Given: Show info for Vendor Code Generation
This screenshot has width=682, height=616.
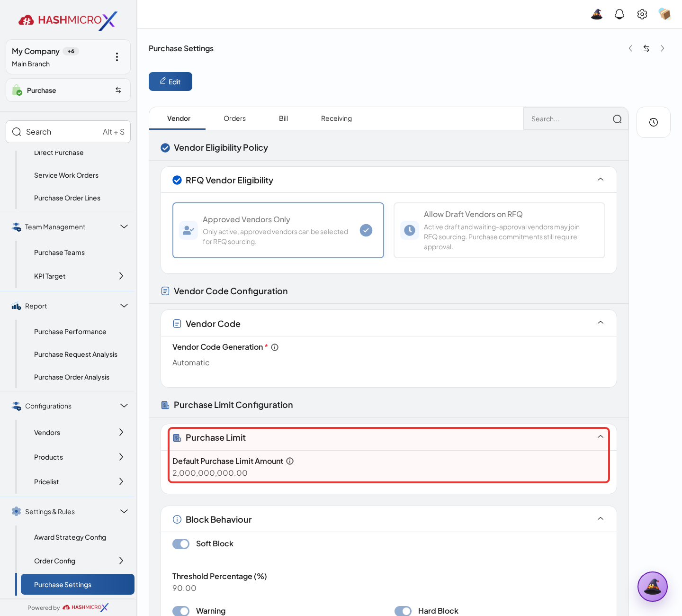Looking at the screenshot, I should pyautogui.click(x=275, y=347).
